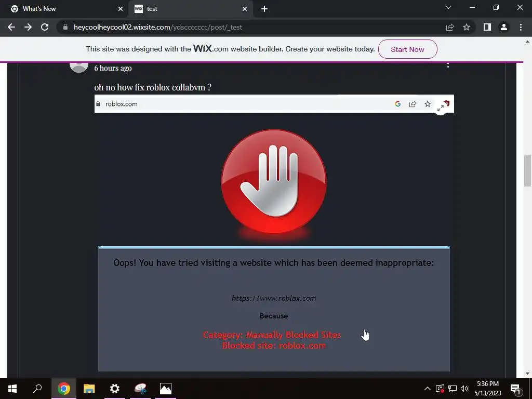Close the What's New tab
Image resolution: width=532 pixels, height=399 pixels.
click(x=121, y=9)
